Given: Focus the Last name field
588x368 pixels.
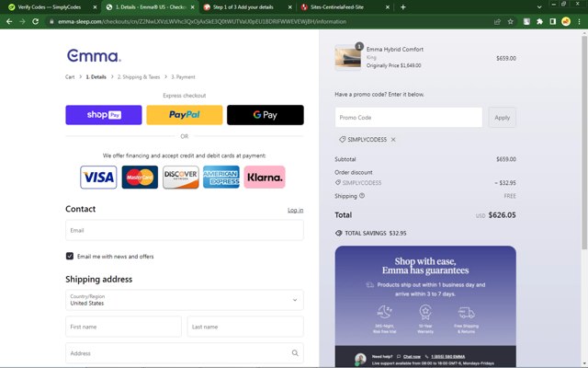Looking at the screenshot, I should tap(245, 327).
